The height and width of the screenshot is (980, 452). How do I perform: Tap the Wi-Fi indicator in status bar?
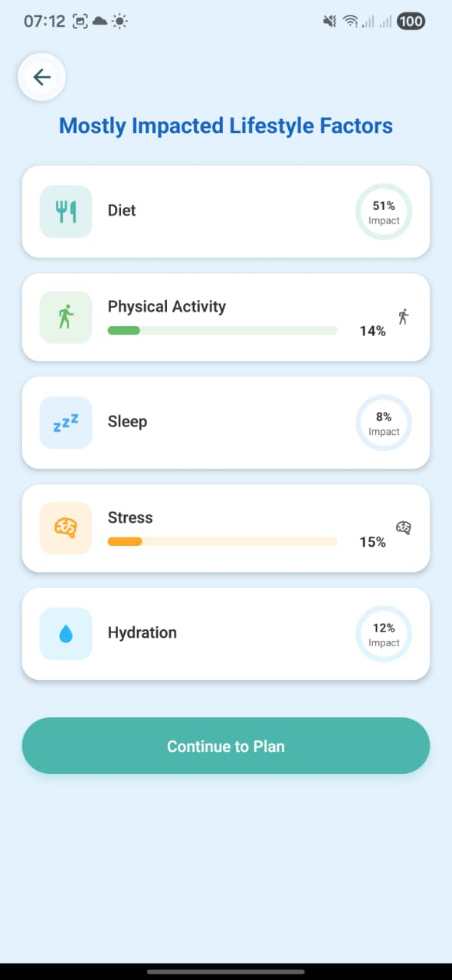pyautogui.click(x=349, y=21)
